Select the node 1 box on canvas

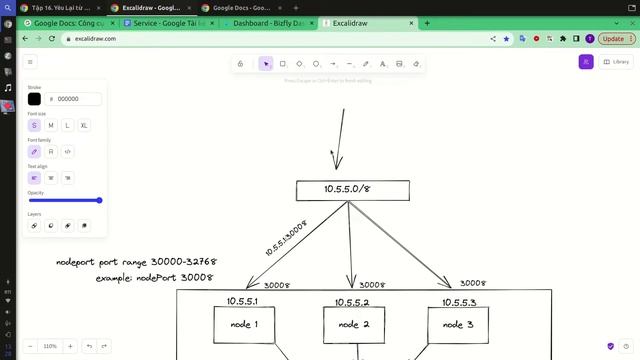point(244,325)
